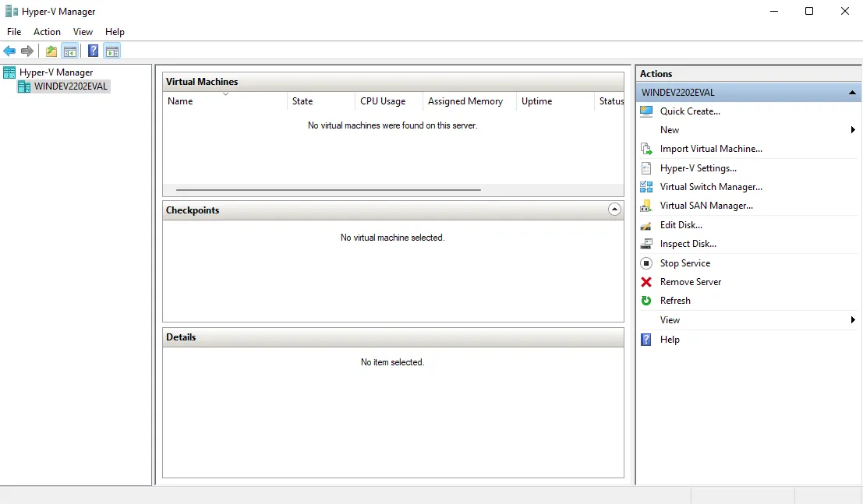Open Virtual Switch Manager from Actions
This screenshot has height=504, width=863.
click(710, 187)
